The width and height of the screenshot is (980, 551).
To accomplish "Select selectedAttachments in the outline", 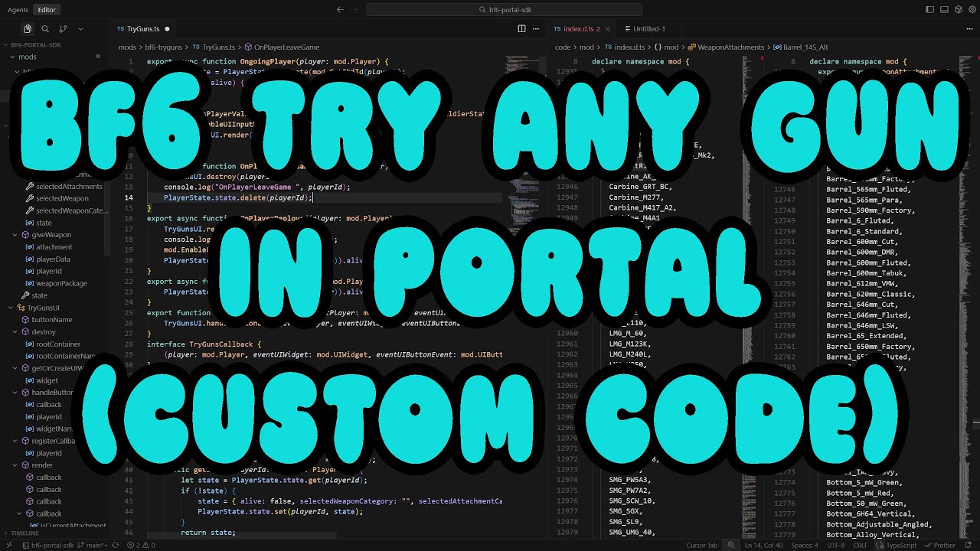I will (x=69, y=187).
